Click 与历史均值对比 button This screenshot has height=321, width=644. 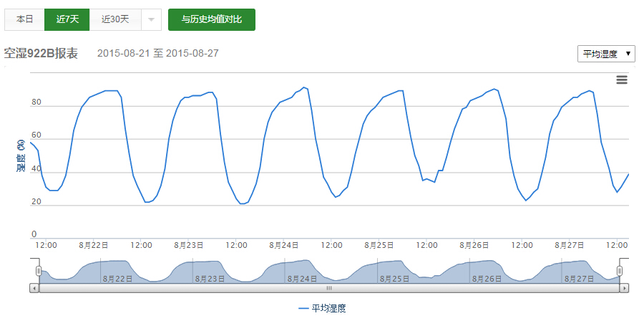(x=211, y=20)
